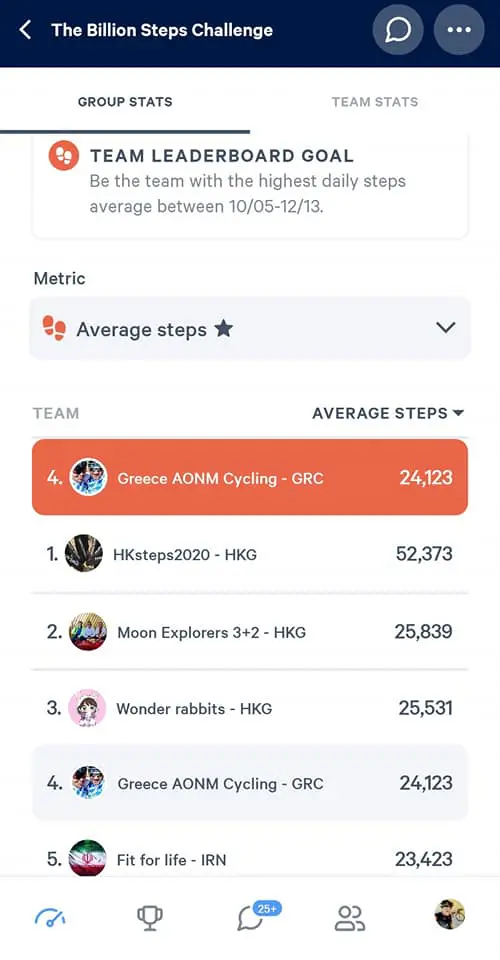Image resolution: width=500 pixels, height=960 pixels.
Task: Select the Group Stats tab
Action: (125, 102)
